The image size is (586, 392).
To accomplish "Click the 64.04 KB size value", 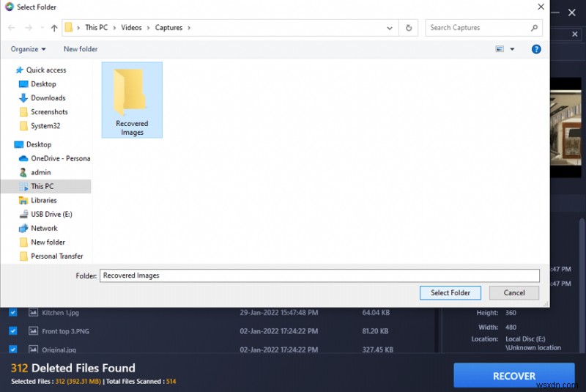I will [x=376, y=312].
